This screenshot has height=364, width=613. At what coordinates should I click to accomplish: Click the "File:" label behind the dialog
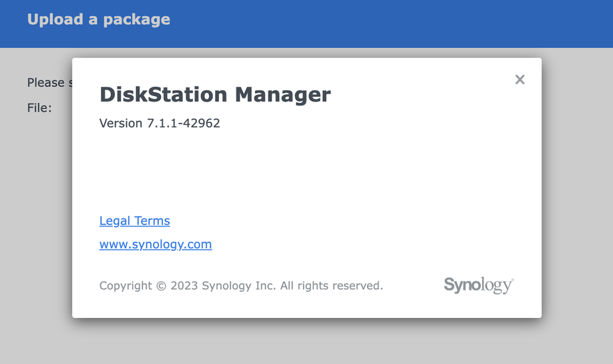click(39, 108)
